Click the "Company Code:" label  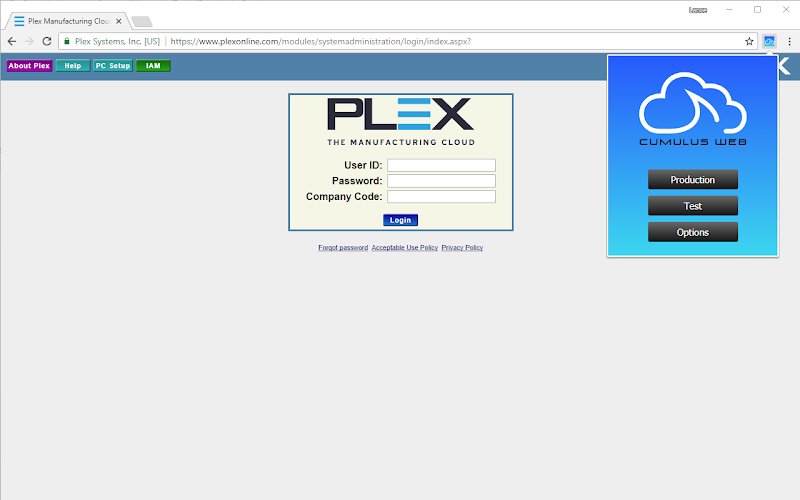344,196
